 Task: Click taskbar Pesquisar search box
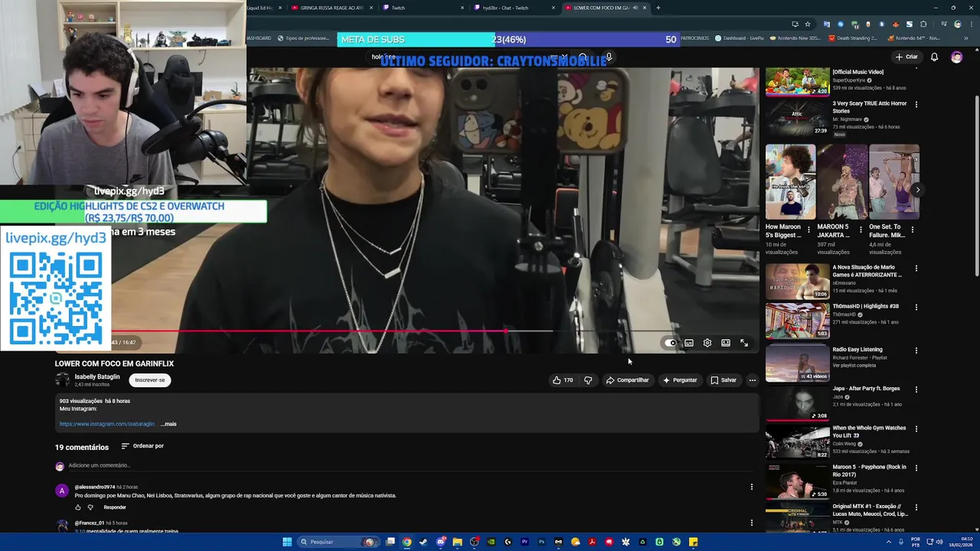pos(338,542)
